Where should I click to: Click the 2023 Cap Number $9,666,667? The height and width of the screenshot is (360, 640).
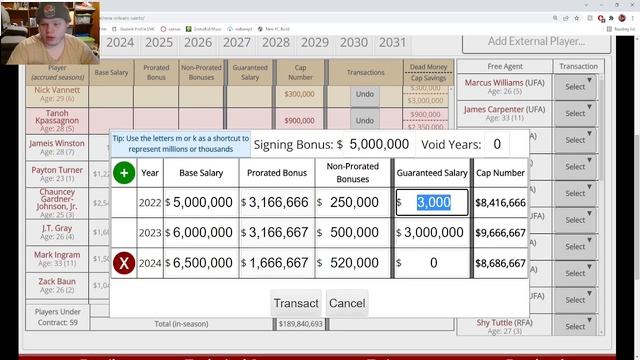click(x=500, y=233)
